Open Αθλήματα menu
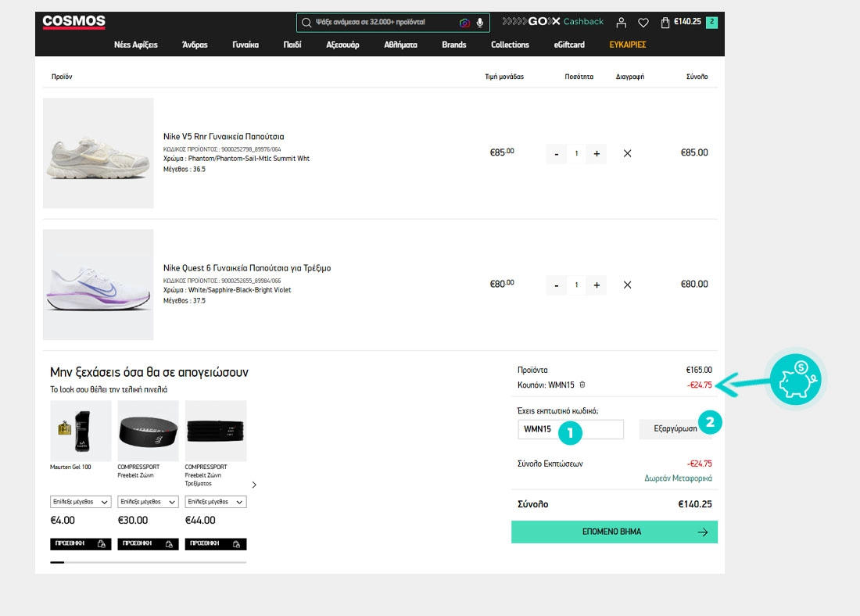This screenshot has height=616, width=860. coord(400,45)
